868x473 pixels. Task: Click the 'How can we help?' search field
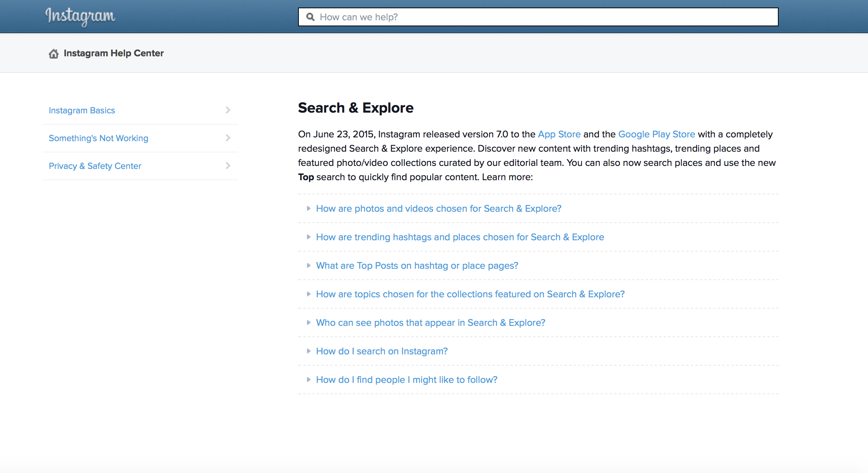[x=544, y=17]
